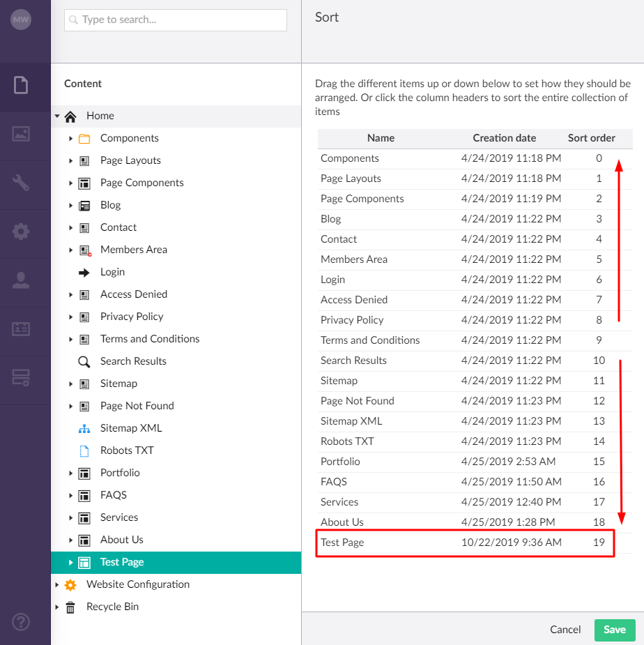
Task: Open the gear section in left sidebar
Action: pyautogui.click(x=21, y=232)
